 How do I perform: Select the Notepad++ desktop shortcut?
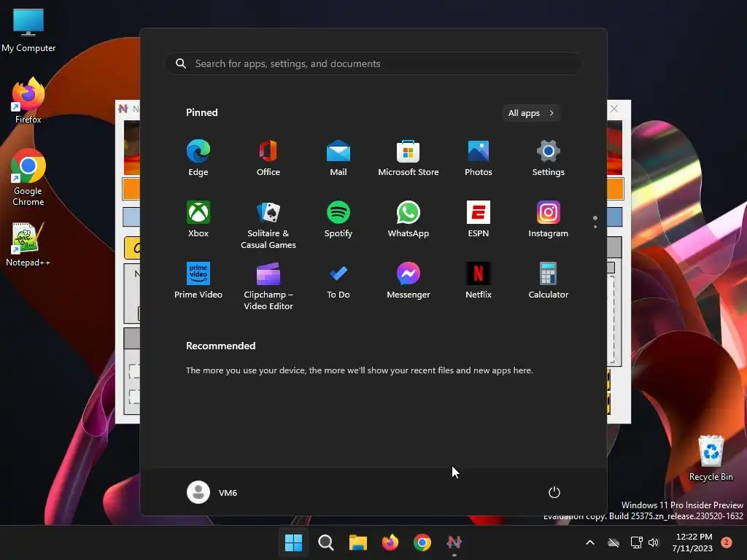coord(28,244)
